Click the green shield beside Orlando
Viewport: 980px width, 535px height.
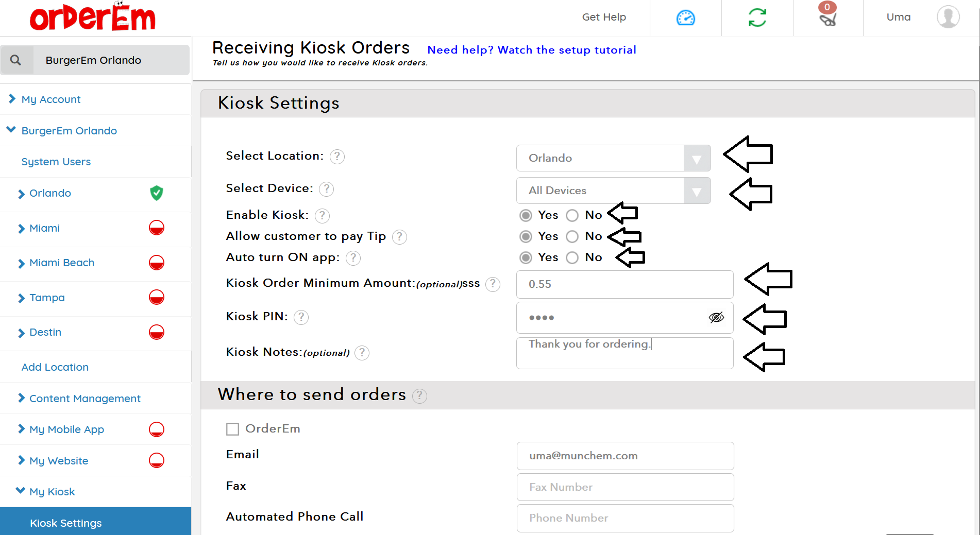[x=157, y=193]
